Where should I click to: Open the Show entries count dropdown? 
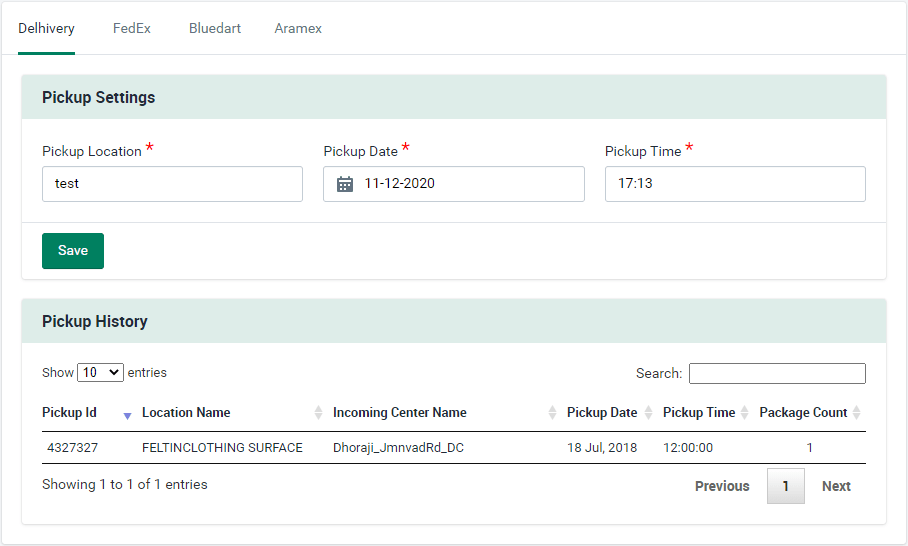point(100,372)
